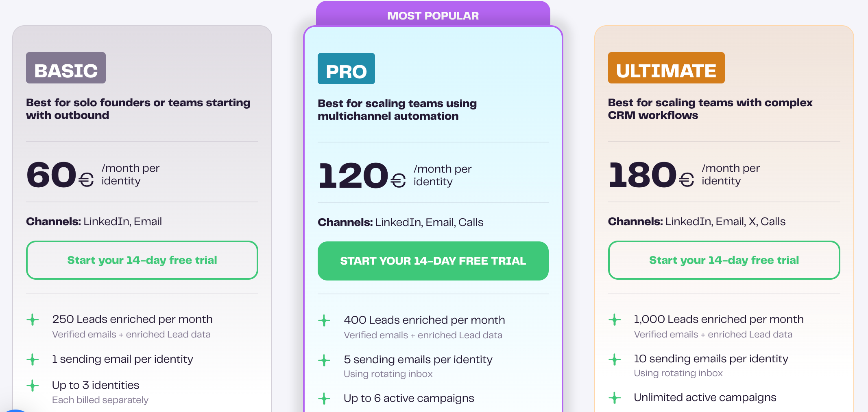Click the euro symbol after the 120 price

(398, 180)
